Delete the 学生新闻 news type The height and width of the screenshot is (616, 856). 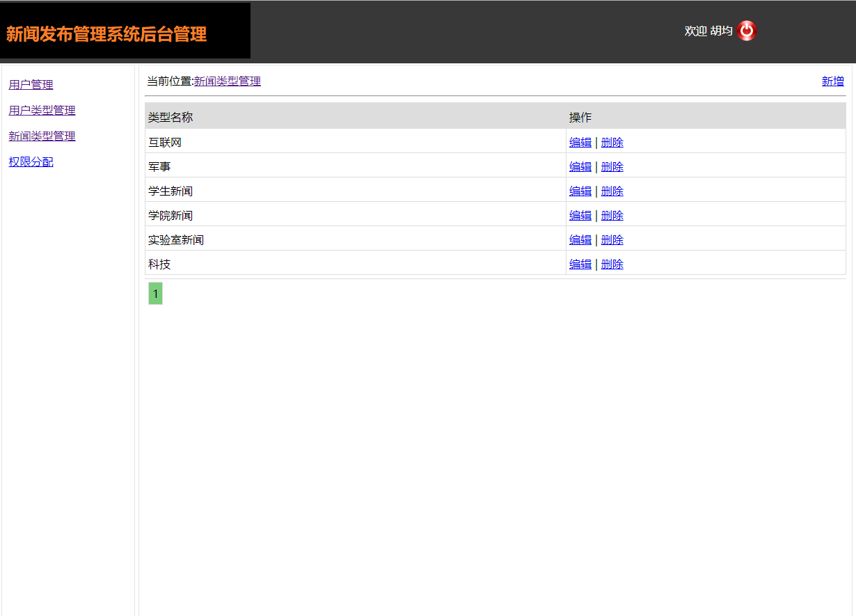coord(612,191)
